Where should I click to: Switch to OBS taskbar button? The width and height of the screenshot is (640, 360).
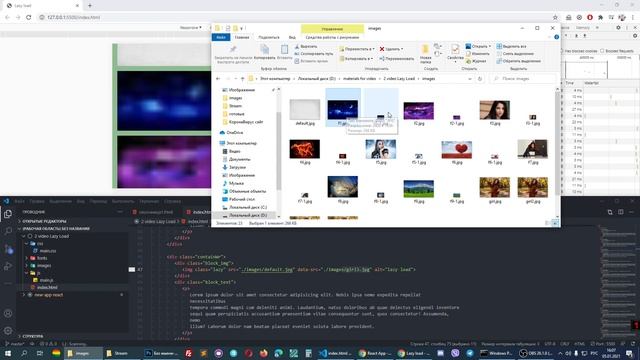(536, 353)
